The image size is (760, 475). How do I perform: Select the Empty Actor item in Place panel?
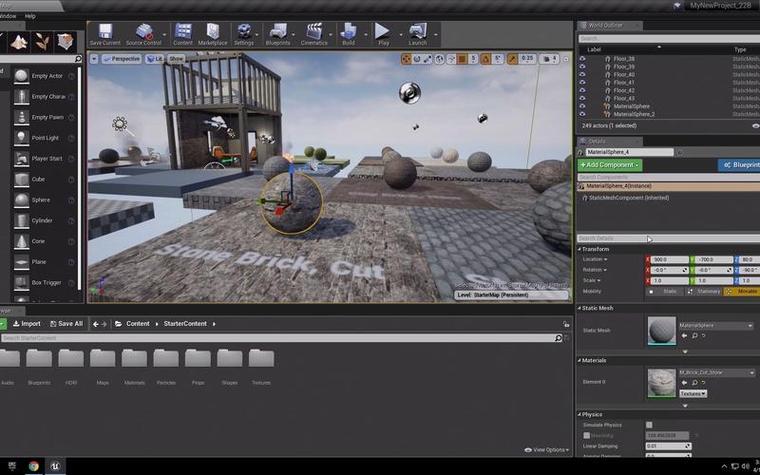(x=45, y=76)
